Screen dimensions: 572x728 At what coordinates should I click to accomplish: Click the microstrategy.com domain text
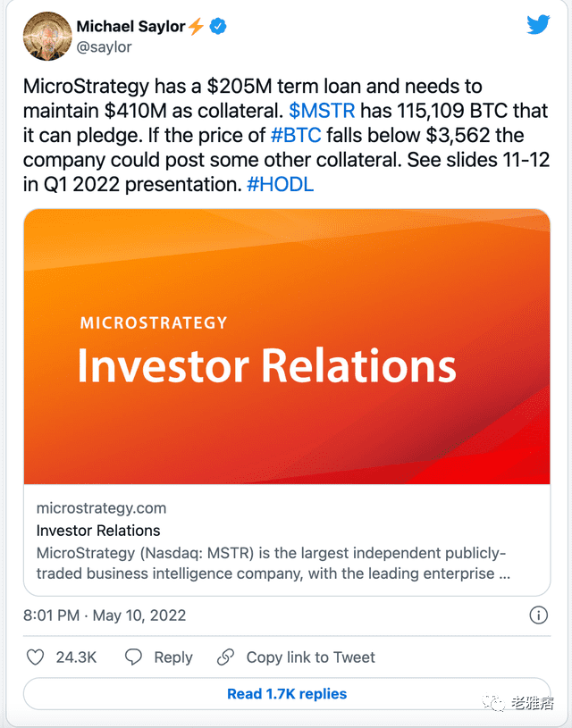point(101,508)
